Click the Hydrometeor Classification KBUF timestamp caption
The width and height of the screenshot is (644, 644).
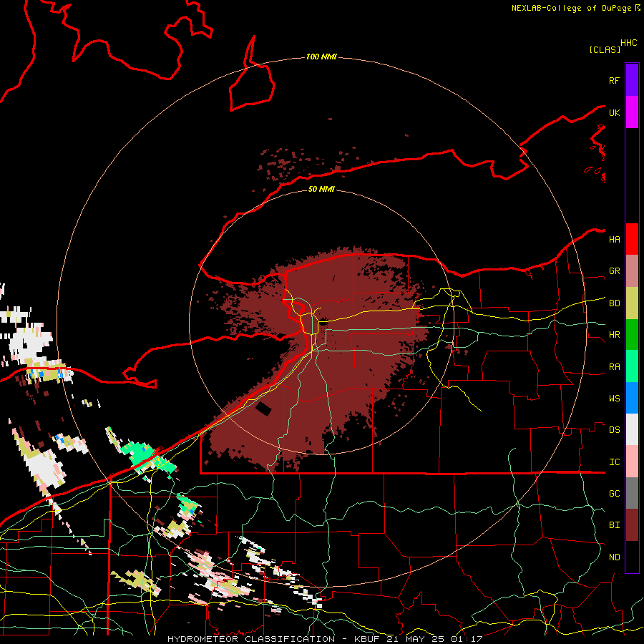[x=324, y=639]
